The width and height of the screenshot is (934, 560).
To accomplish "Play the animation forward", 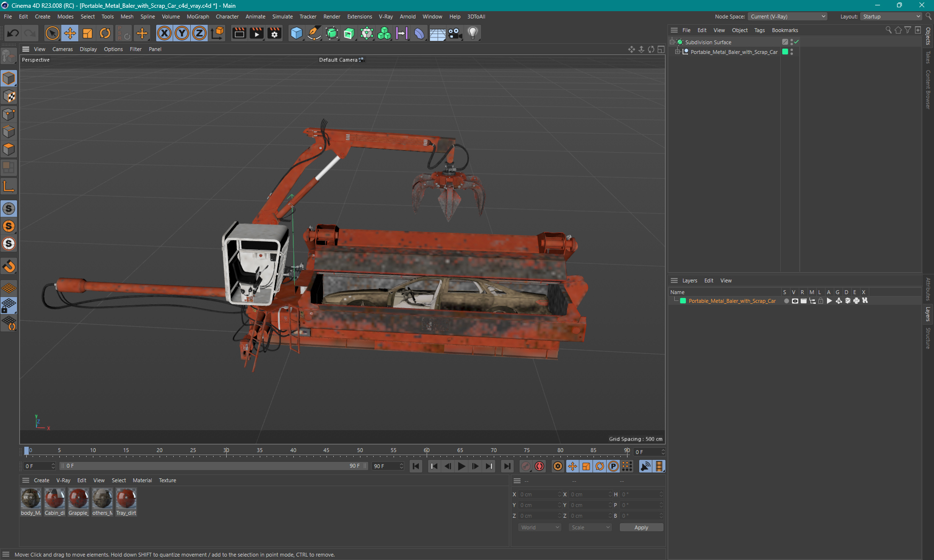I will (461, 466).
